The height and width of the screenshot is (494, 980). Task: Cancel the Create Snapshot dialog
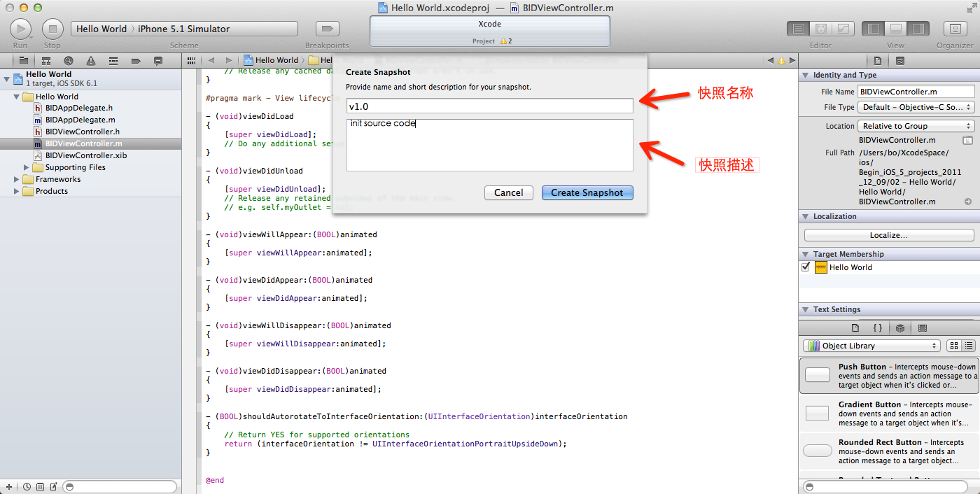pos(508,192)
